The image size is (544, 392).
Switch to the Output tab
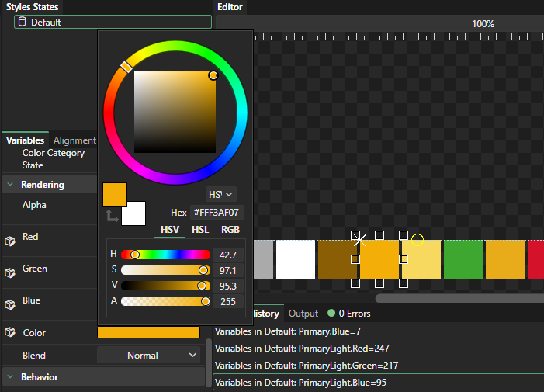click(x=303, y=314)
